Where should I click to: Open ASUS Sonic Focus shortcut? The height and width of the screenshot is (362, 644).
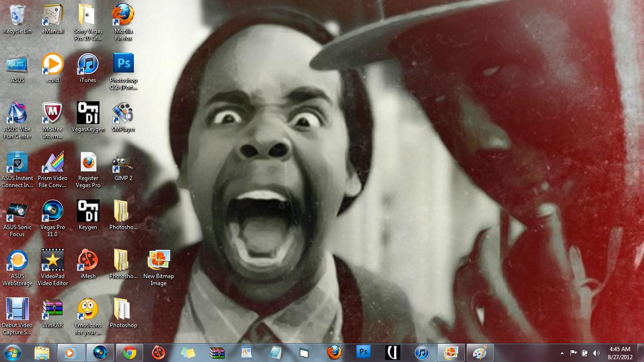click(17, 219)
